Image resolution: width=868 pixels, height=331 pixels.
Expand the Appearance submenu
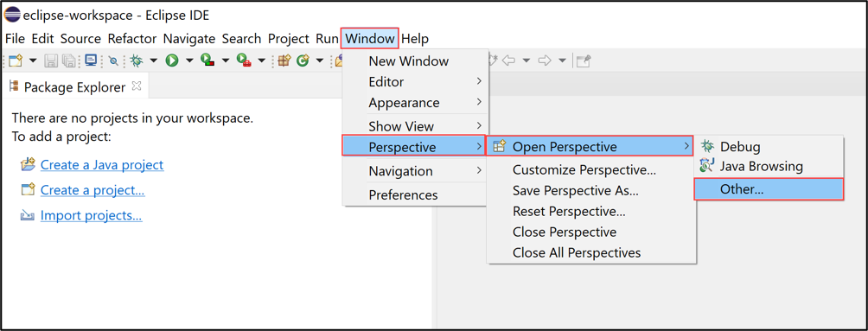tap(414, 103)
